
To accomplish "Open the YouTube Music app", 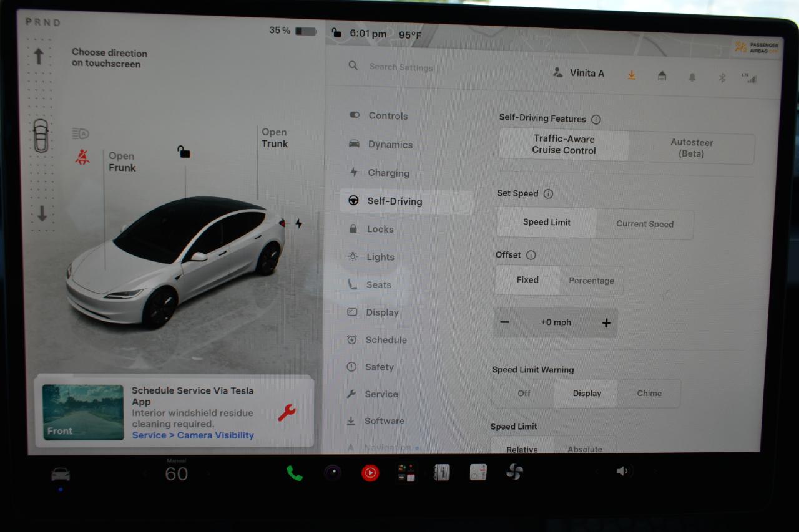I will (x=370, y=473).
